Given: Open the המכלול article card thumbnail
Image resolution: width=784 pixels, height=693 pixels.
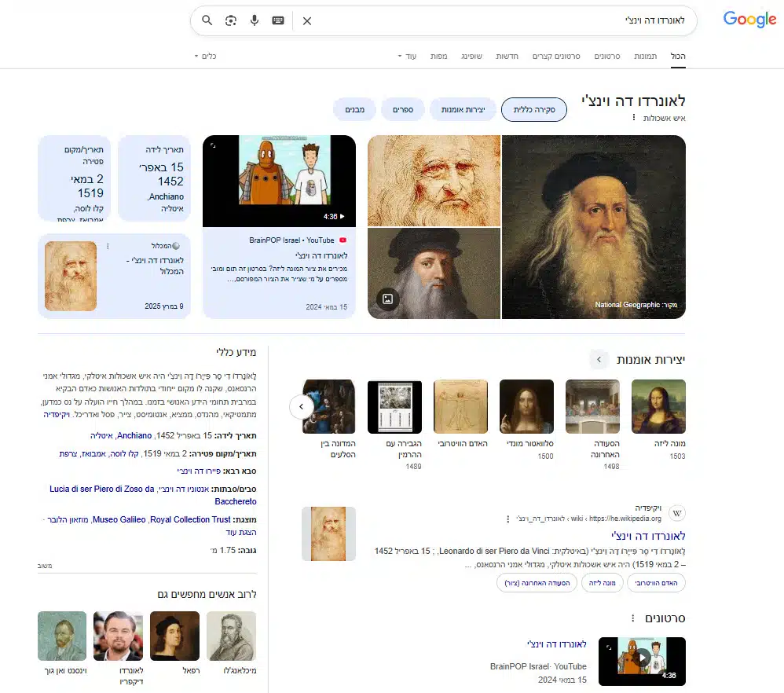Looking at the screenshot, I should click(x=71, y=276).
